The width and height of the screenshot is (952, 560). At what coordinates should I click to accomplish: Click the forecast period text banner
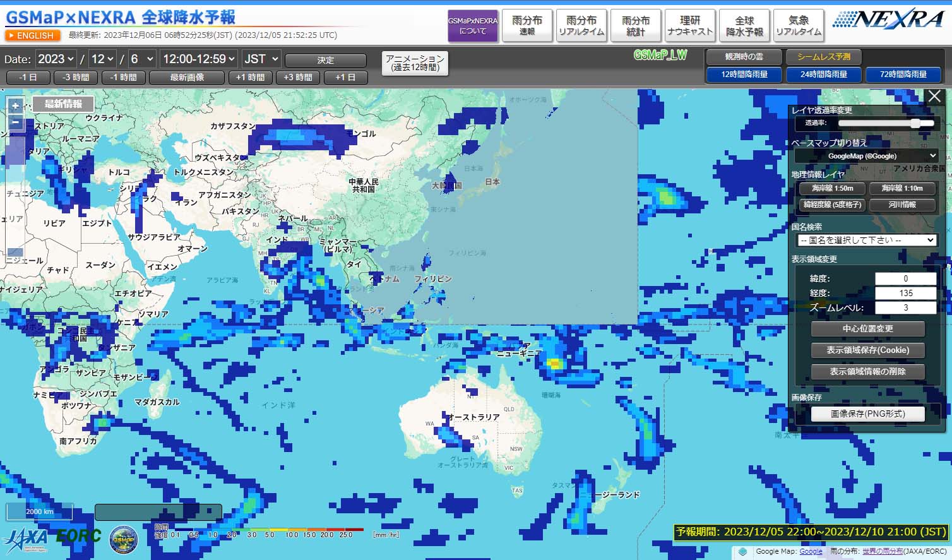click(x=811, y=532)
